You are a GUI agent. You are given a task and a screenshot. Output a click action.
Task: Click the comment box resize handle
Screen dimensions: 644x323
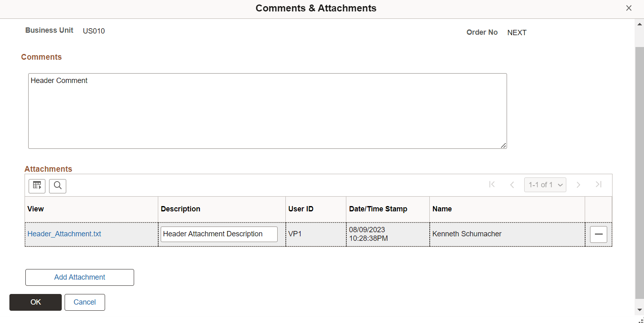(503, 146)
